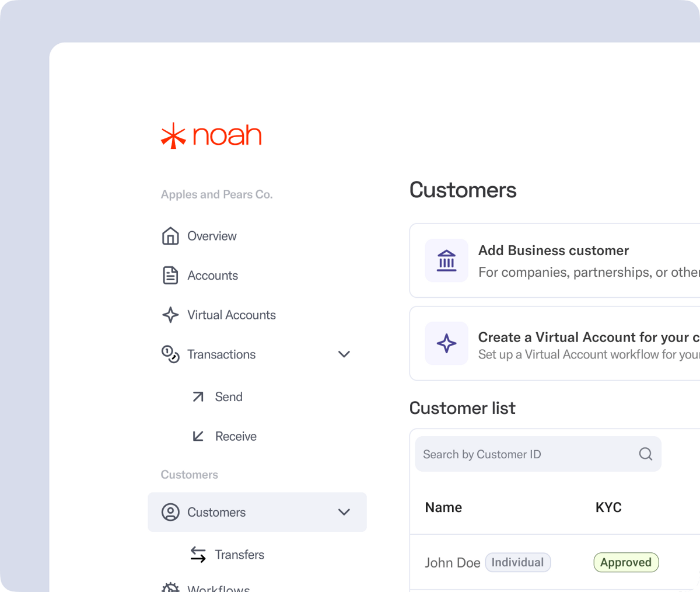Go to Accounts in the sidebar
700x592 pixels.
(x=212, y=276)
